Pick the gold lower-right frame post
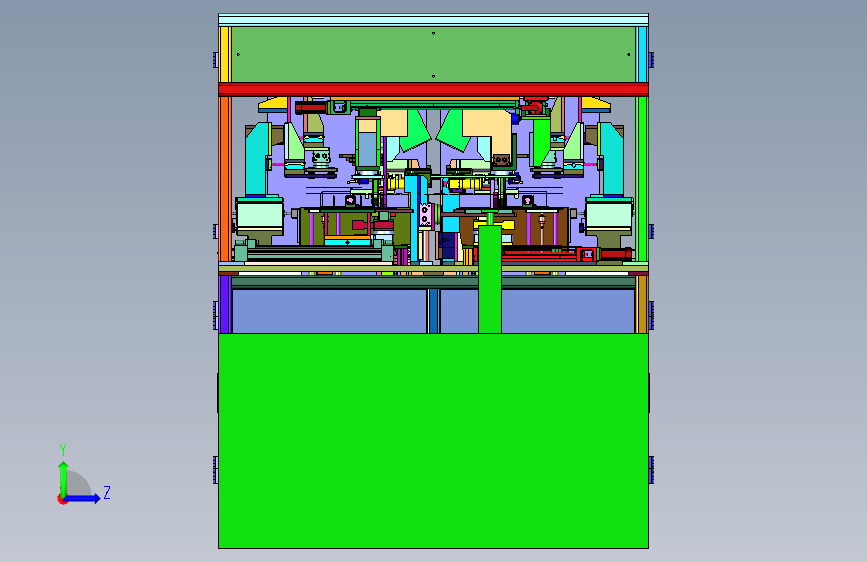 642,304
